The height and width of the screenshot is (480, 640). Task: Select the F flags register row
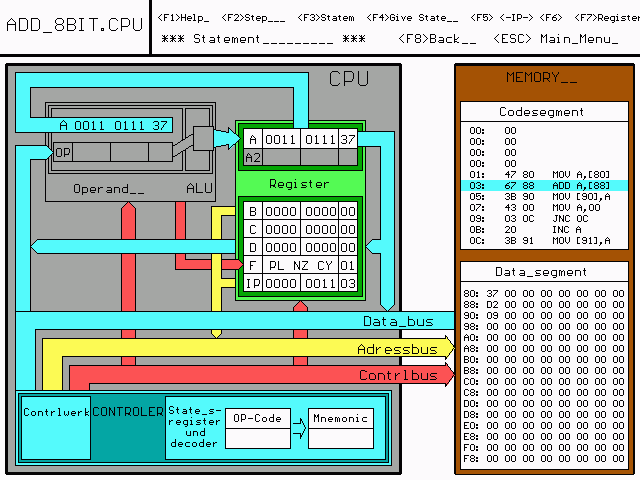pos(299,265)
